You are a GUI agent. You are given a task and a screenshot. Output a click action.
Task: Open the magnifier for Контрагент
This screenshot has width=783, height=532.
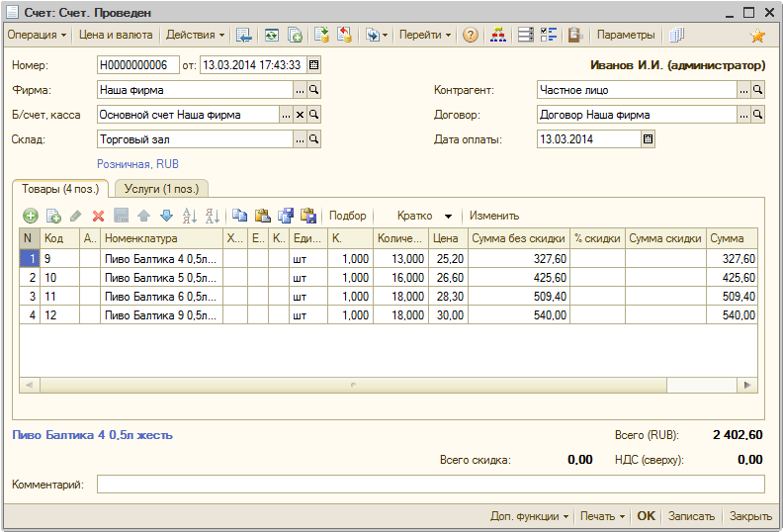pos(757,90)
